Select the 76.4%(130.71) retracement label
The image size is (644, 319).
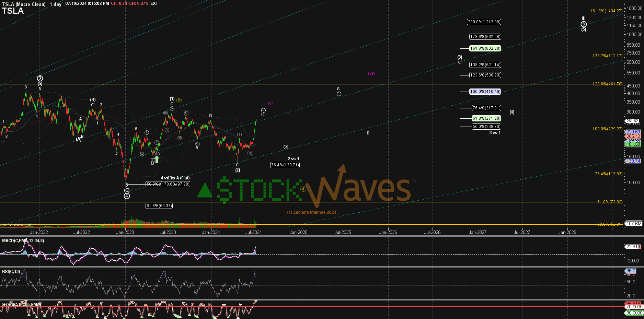click(285, 165)
